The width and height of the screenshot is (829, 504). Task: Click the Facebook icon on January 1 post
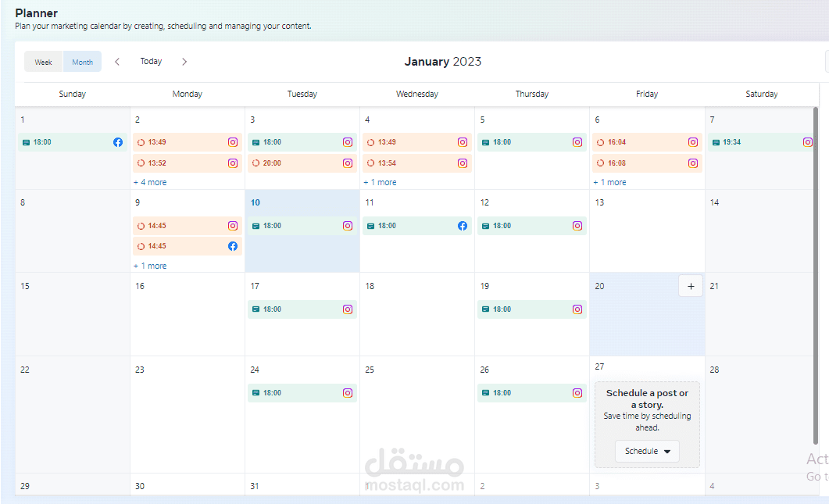(x=118, y=142)
